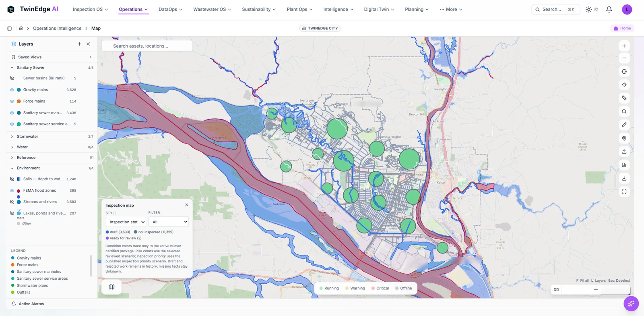Go to home via breadcrumb house icon
Screen dimensions: 644x316
pos(21,28)
